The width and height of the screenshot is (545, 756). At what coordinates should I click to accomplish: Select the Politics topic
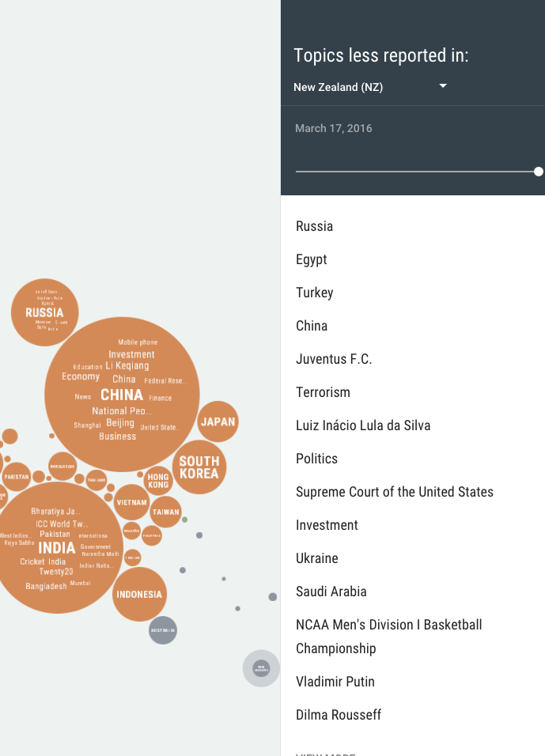click(x=316, y=459)
